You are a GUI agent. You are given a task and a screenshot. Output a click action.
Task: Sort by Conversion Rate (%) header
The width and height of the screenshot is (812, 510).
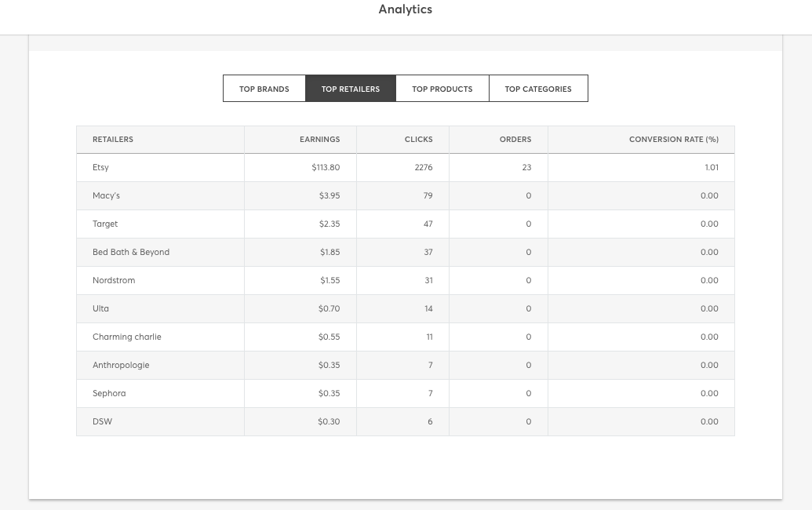point(674,140)
